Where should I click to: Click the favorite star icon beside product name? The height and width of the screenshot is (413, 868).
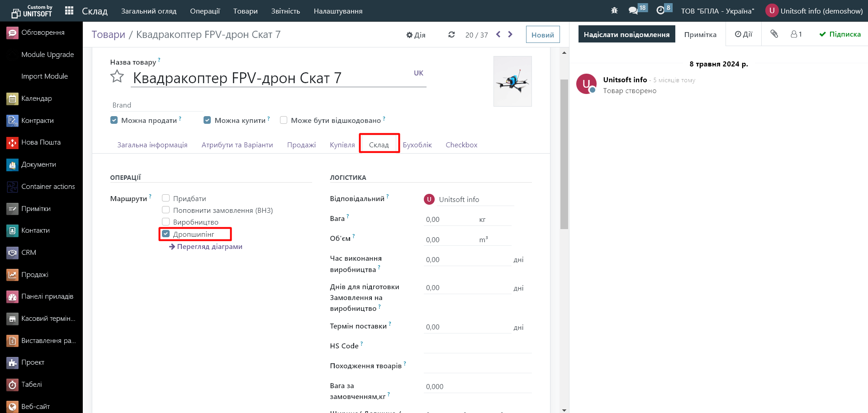pos(117,77)
